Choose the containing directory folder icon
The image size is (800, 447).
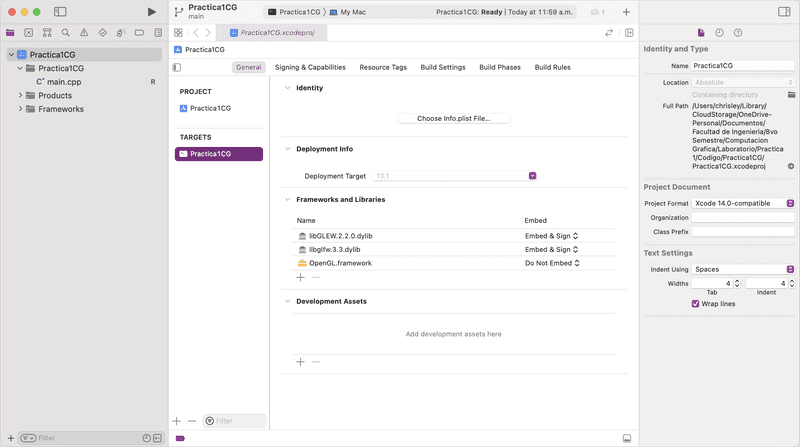click(x=791, y=94)
